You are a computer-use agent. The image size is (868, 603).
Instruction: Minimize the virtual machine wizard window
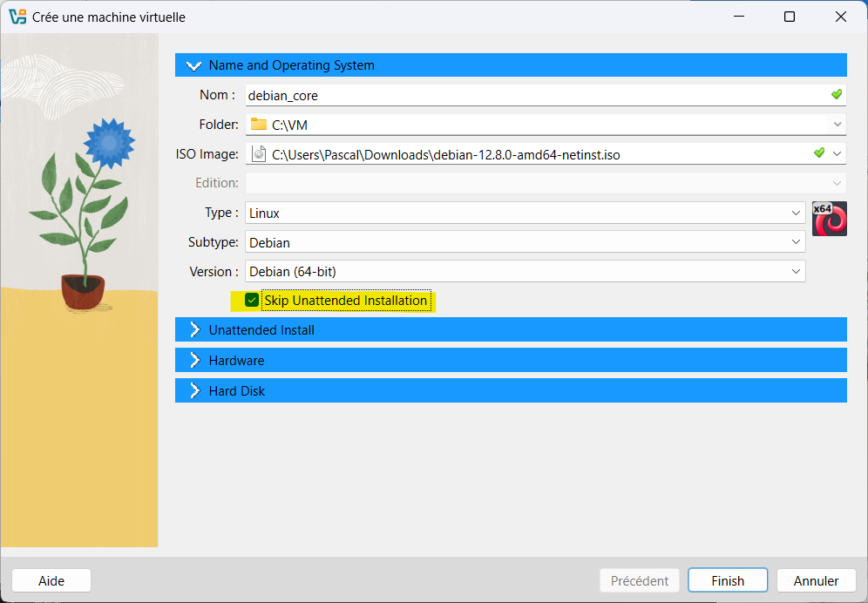coord(739,17)
